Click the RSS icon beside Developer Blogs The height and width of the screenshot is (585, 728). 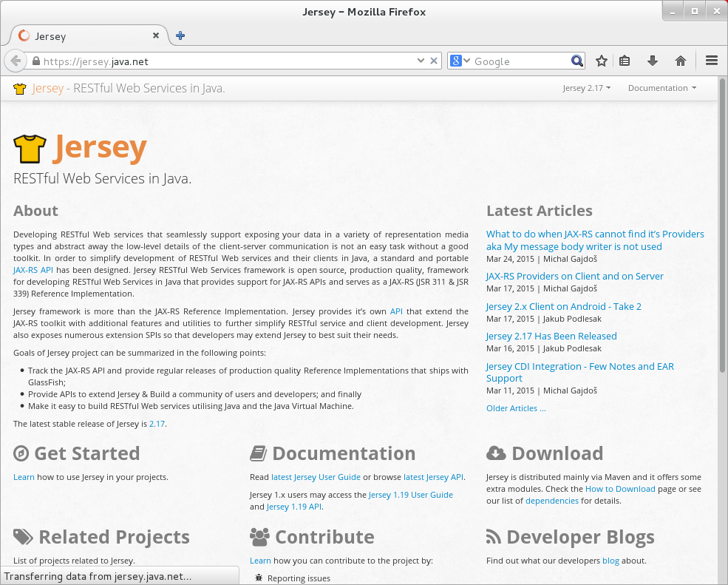point(494,537)
